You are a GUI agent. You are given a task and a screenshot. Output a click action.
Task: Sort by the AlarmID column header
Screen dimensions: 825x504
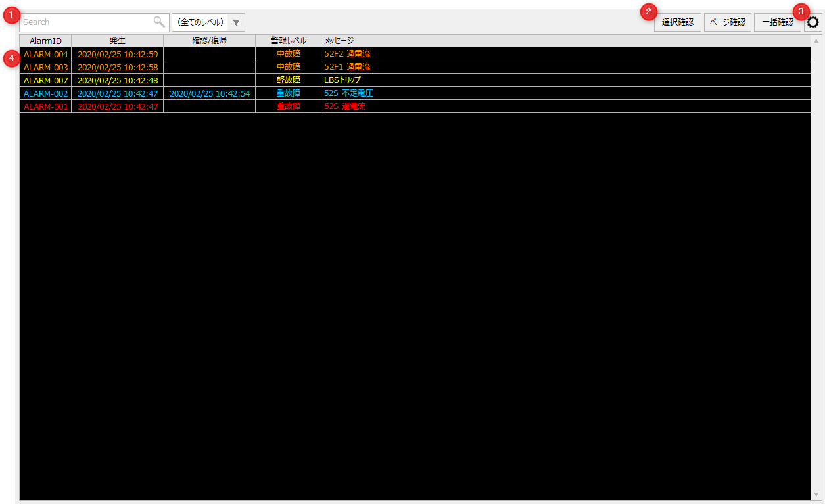pos(45,41)
